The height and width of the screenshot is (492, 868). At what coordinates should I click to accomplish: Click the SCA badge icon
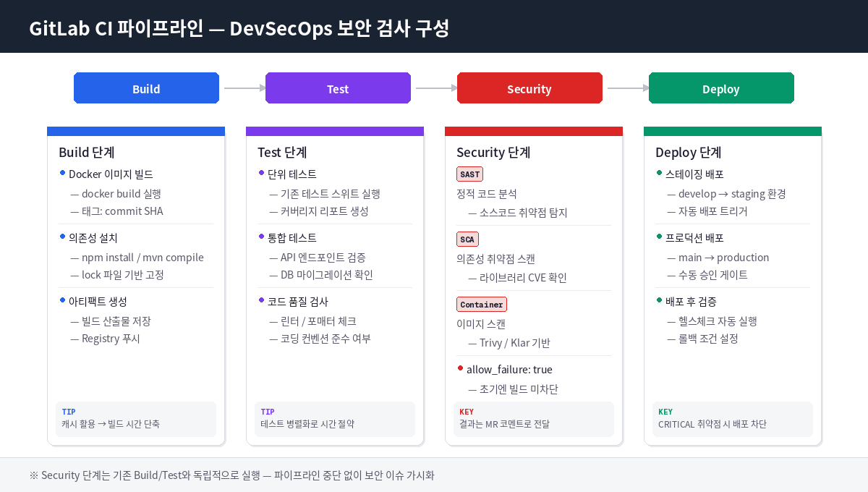[x=467, y=239]
